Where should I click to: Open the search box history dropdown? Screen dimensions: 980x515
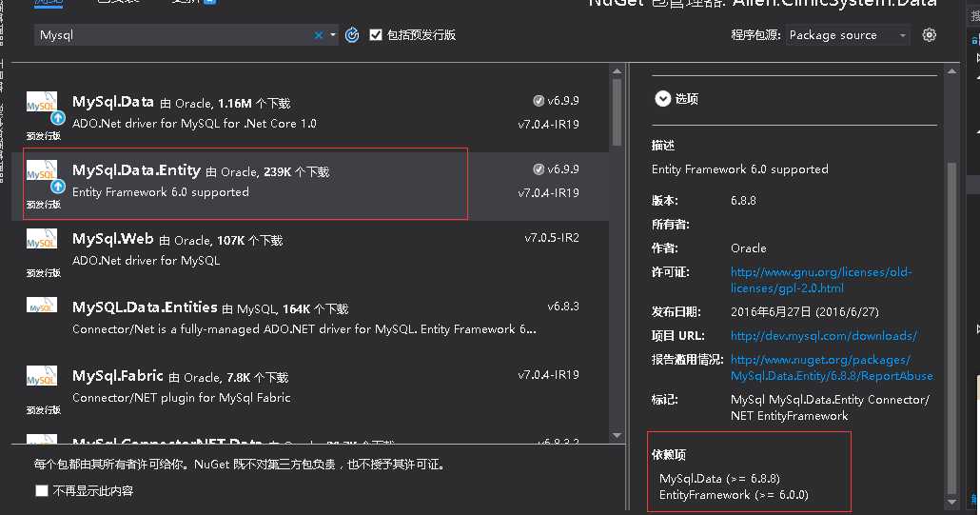pos(332,35)
